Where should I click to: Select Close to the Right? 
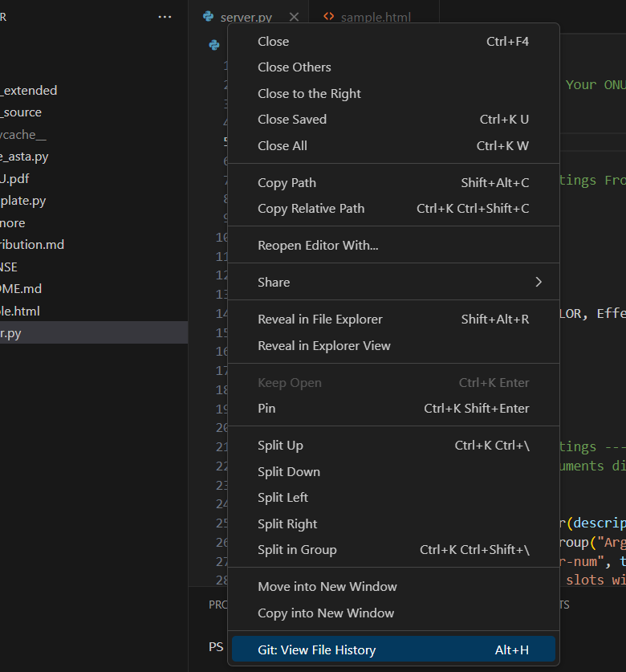tap(393, 93)
